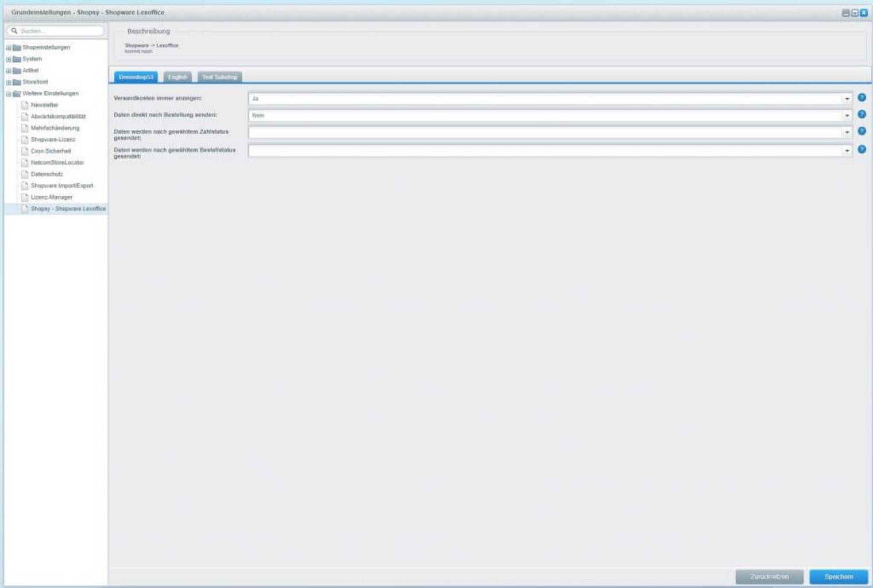
Task: Open the Versandkosten immer anzeigen dropdown
Action: [847, 99]
